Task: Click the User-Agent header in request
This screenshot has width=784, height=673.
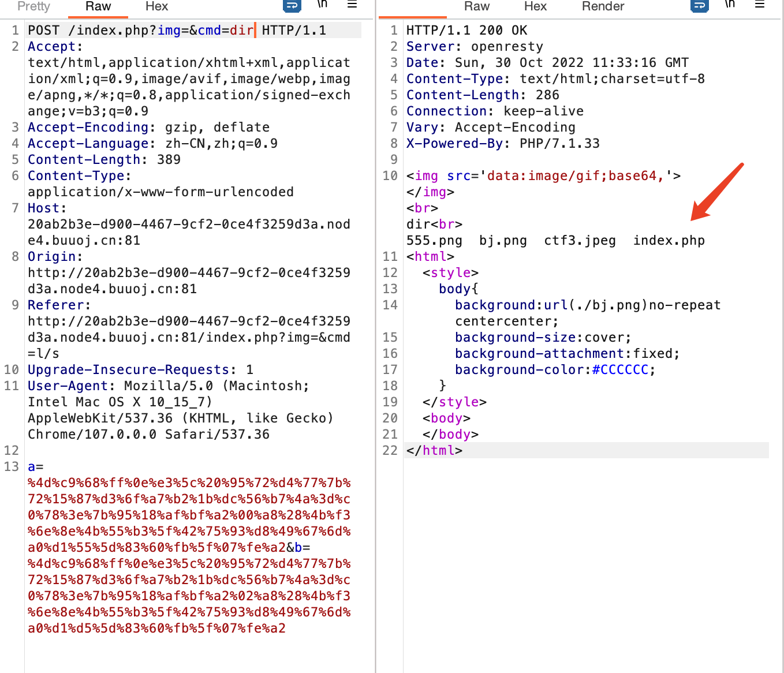Action: click(68, 386)
